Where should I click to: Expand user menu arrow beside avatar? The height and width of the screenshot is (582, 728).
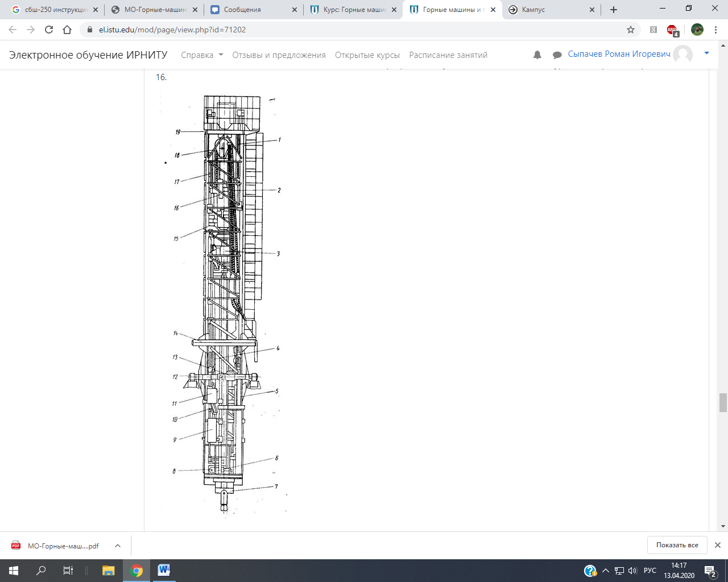(707, 53)
